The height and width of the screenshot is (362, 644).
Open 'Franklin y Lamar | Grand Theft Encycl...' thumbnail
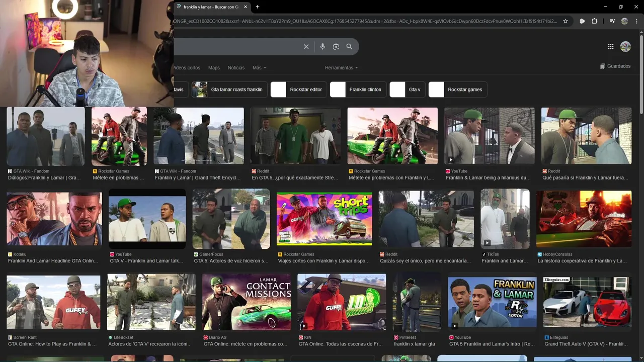click(199, 137)
